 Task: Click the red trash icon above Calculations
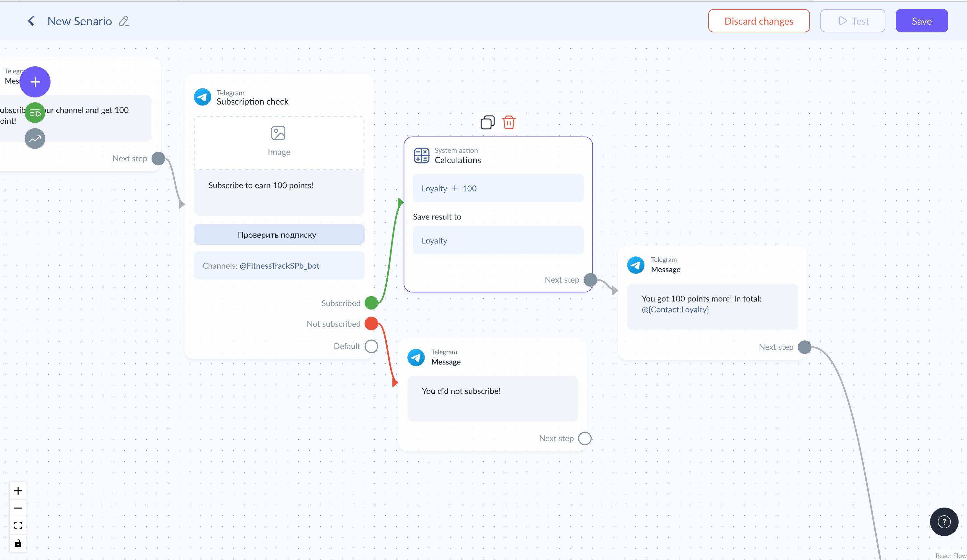tap(509, 122)
